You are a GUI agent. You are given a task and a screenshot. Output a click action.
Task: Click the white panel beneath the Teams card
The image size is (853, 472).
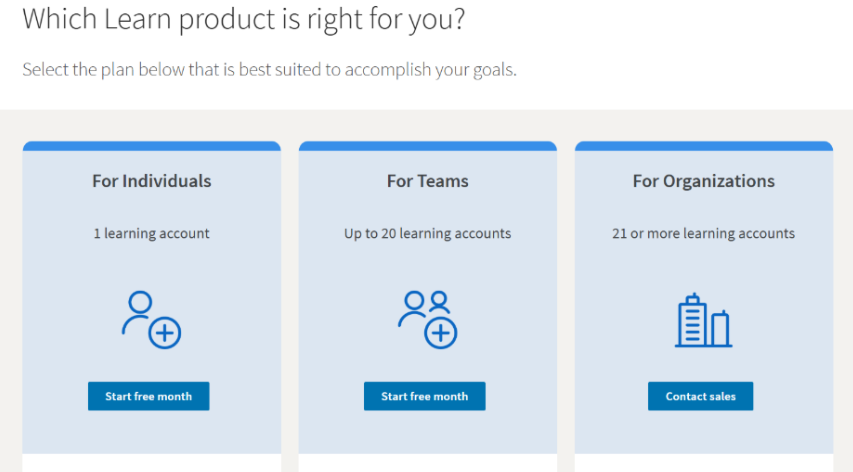[428, 463]
